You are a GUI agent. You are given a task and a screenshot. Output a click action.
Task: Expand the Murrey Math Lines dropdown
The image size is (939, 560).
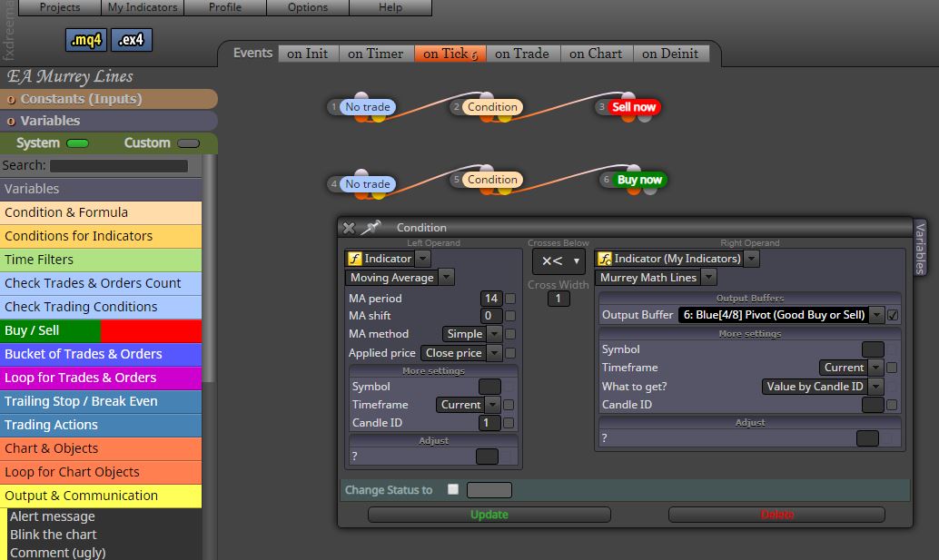(x=708, y=277)
